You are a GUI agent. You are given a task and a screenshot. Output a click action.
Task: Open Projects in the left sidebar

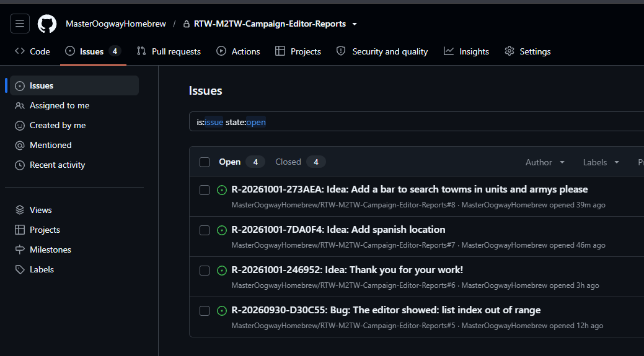pos(74,230)
